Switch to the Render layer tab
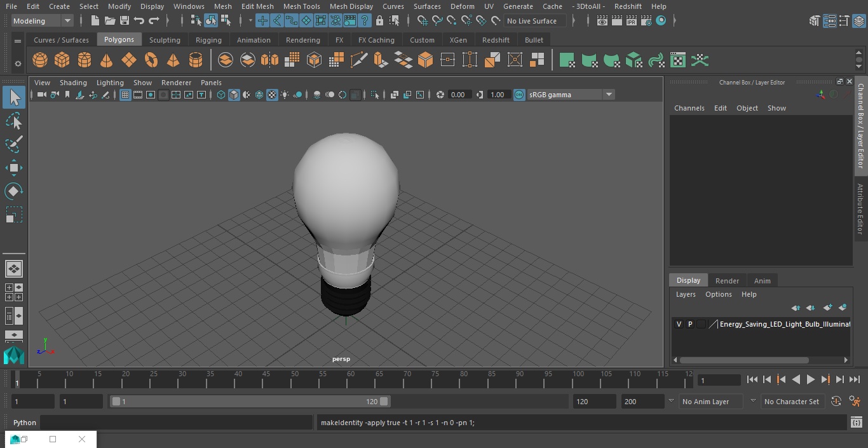The width and height of the screenshot is (868, 448). coord(727,281)
